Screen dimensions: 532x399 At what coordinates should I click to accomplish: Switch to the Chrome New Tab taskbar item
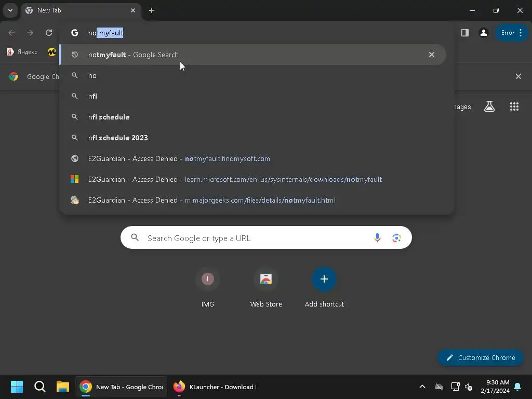121,387
